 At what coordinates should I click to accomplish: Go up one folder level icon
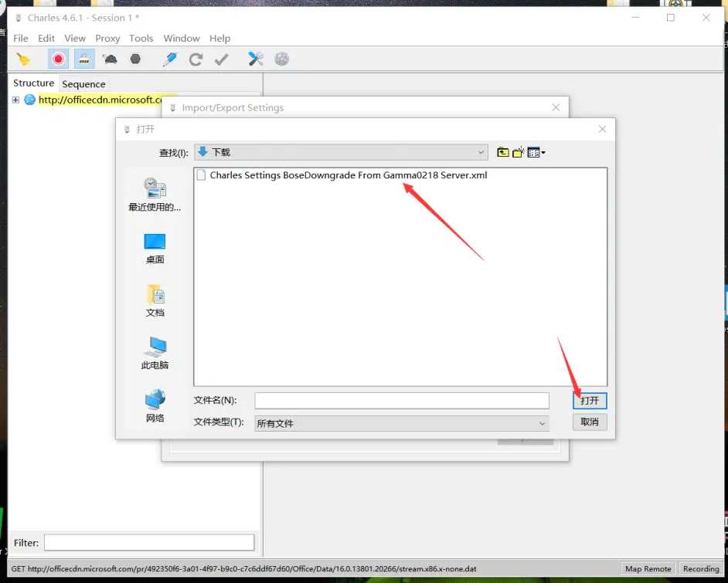point(503,152)
